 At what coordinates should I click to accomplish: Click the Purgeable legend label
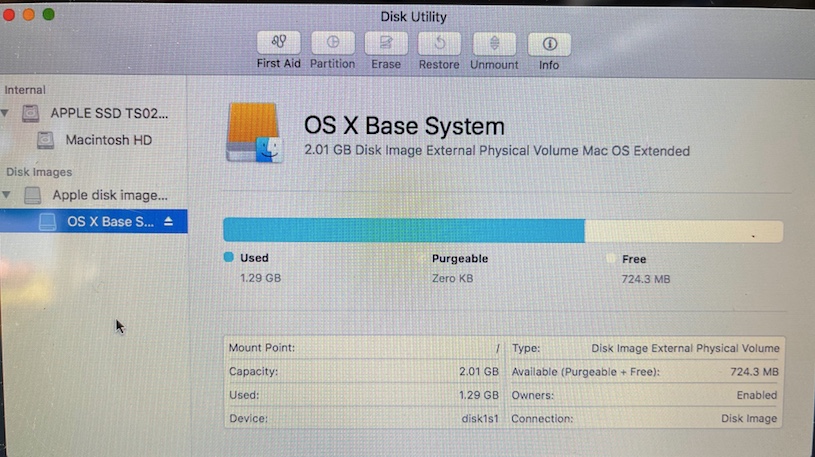pyautogui.click(x=460, y=258)
